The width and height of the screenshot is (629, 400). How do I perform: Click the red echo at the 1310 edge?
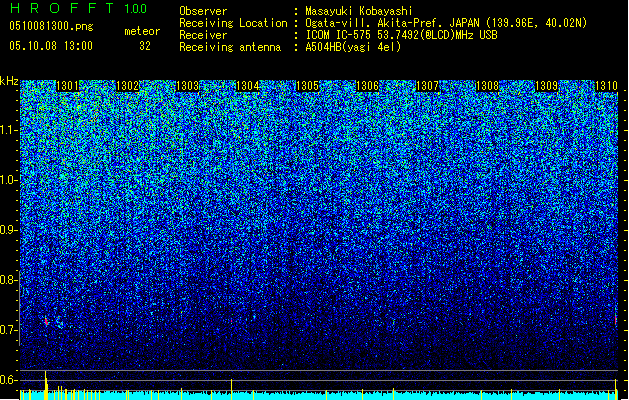coord(616,320)
